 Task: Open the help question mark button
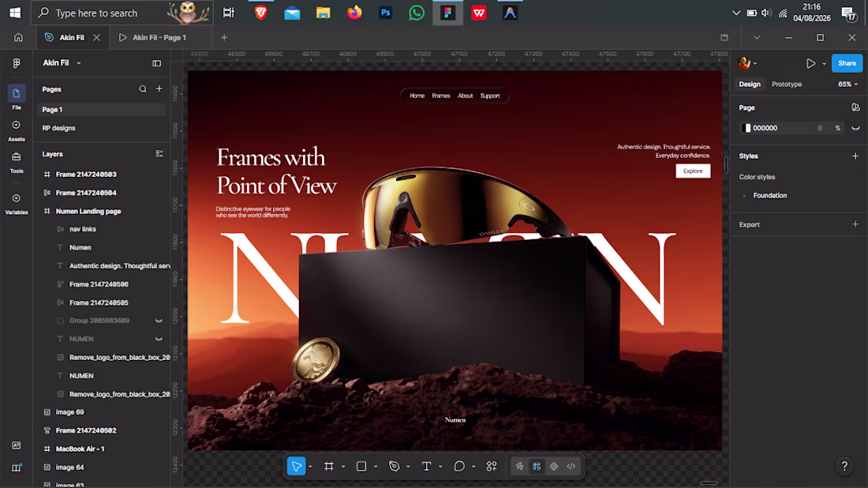(844, 466)
